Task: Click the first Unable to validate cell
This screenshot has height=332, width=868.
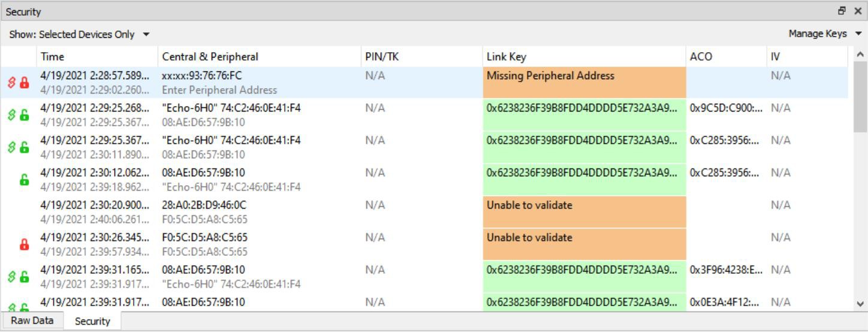Action: pyautogui.click(x=584, y=212)
